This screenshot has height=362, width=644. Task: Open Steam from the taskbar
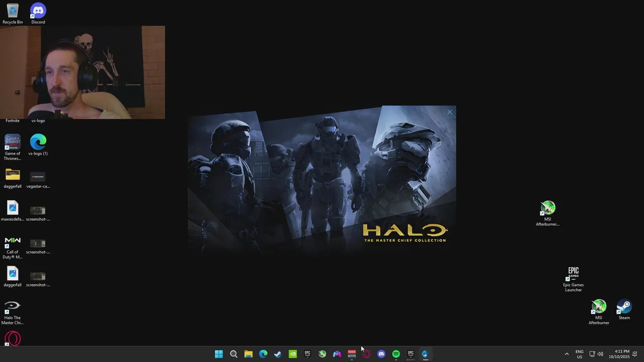pyautogui.click(x=278, y=354)
